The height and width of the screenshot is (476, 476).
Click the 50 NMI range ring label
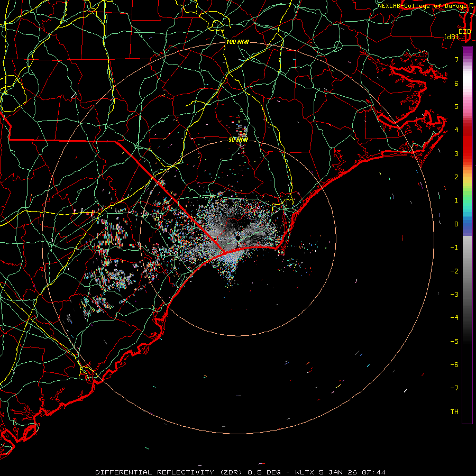click(239, 140)
